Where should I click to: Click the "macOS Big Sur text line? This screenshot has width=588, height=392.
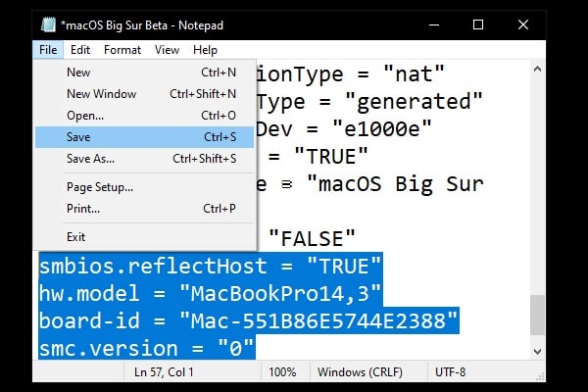point(395,184)
